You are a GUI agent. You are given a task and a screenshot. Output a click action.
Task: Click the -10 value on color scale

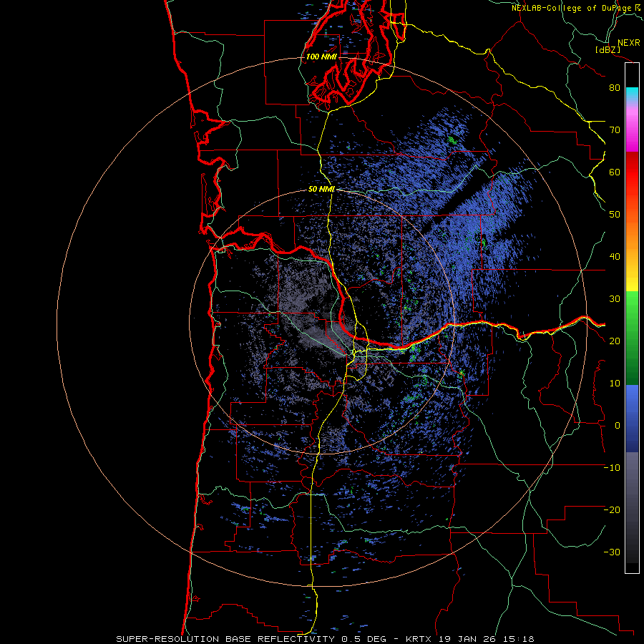(x=612, y=468)
